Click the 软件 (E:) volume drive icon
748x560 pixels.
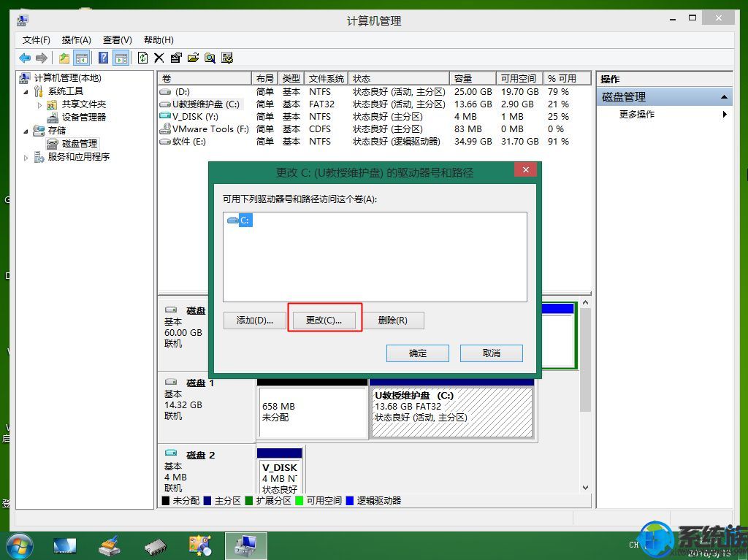(165, 141)
